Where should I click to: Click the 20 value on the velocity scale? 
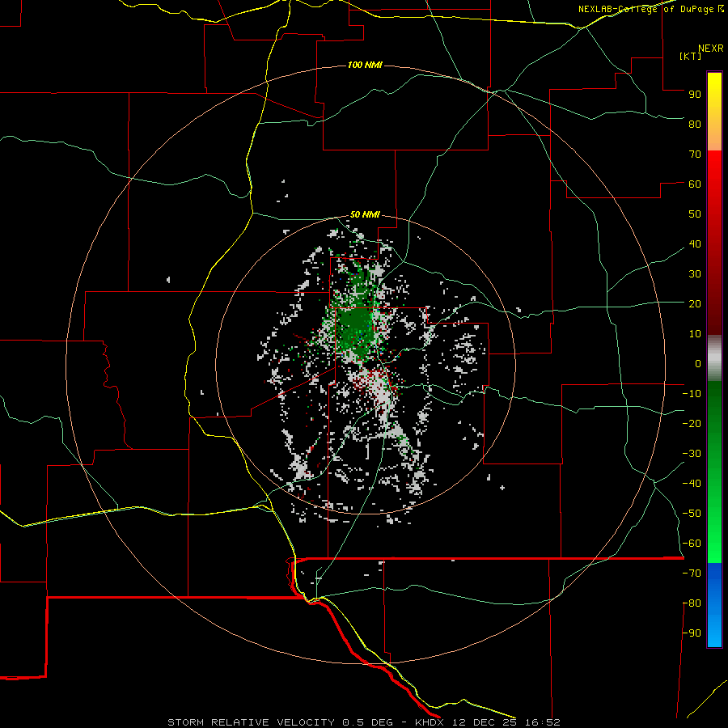click(x=695, y=304)
